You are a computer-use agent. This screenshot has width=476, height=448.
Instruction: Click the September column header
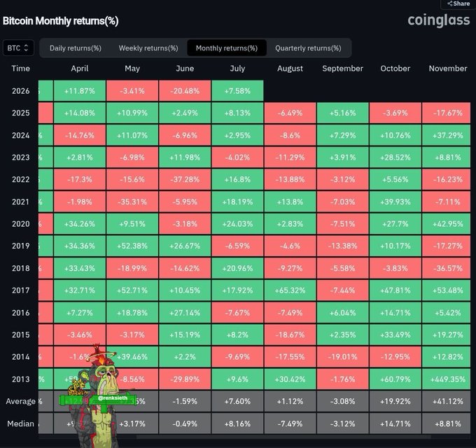pos(343,69)
